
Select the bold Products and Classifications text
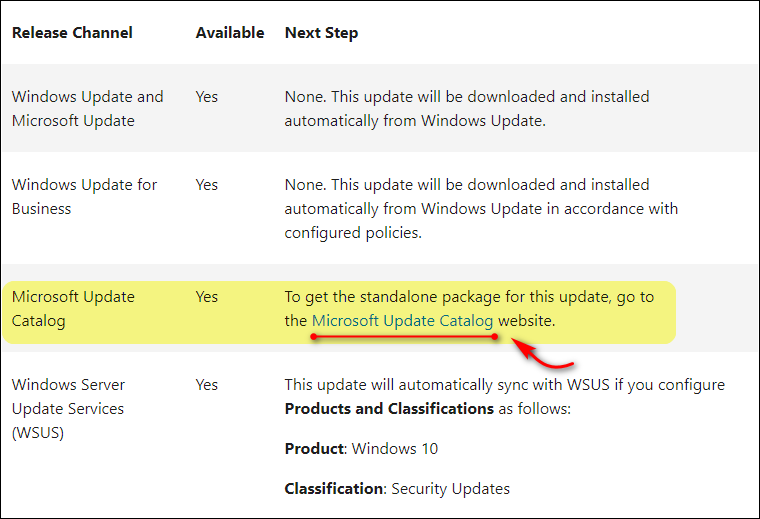pos(389,409)
